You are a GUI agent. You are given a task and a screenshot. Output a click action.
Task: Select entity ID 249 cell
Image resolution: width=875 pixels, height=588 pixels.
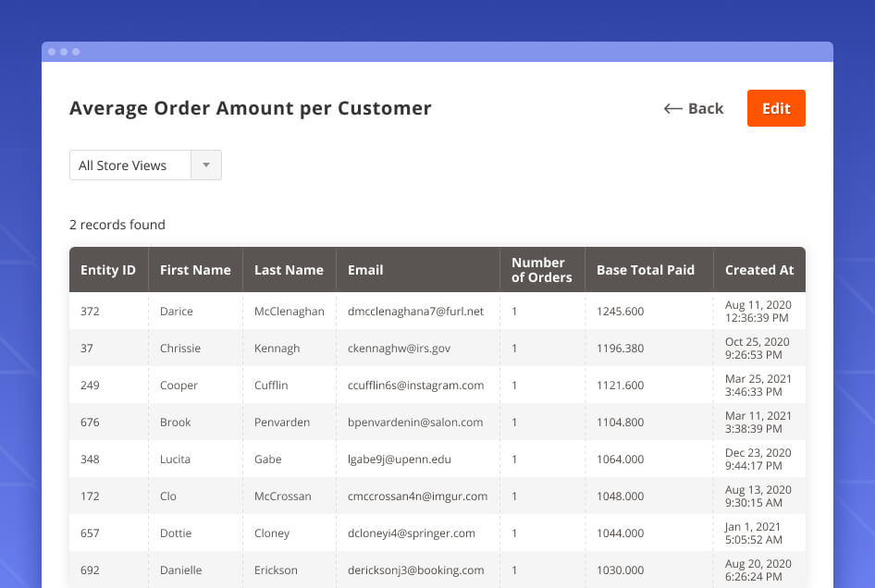91,386
